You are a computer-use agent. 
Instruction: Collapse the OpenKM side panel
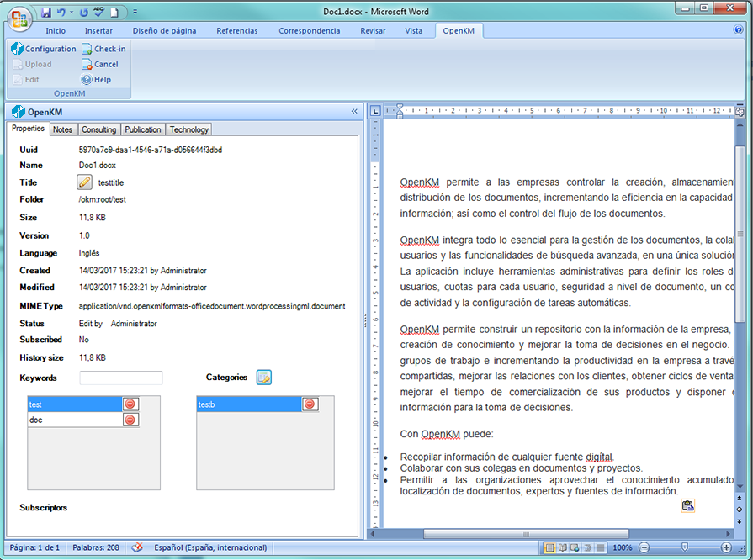354,111
